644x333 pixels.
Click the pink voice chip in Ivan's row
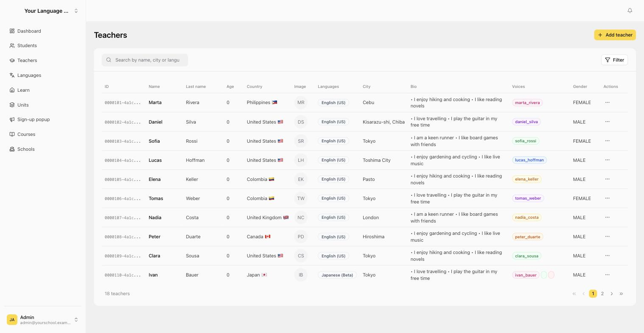(551, 275)
